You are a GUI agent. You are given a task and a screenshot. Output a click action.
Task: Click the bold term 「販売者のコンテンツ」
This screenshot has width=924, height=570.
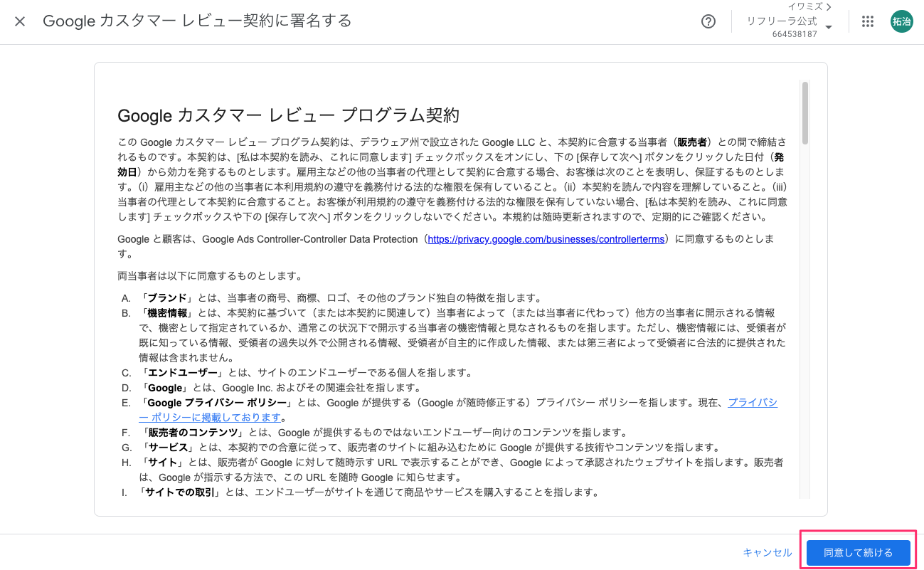(x=191, y=433)
